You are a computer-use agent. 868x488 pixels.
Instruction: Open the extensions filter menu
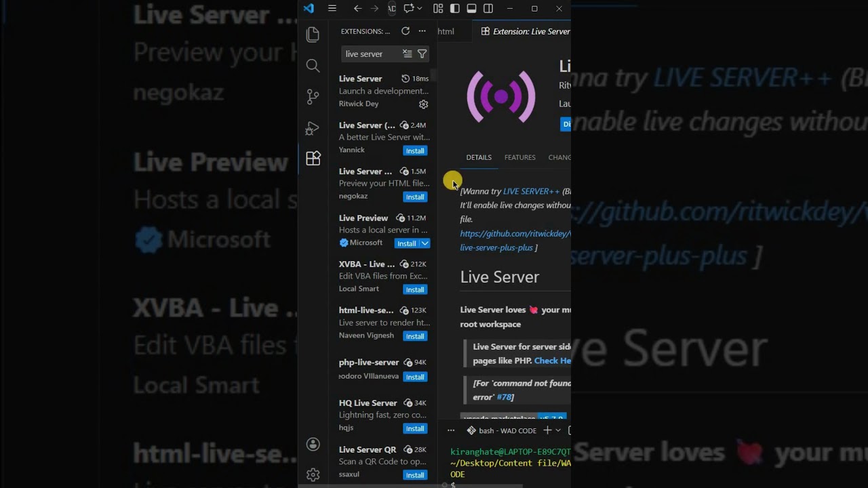(x=422, y=54)
